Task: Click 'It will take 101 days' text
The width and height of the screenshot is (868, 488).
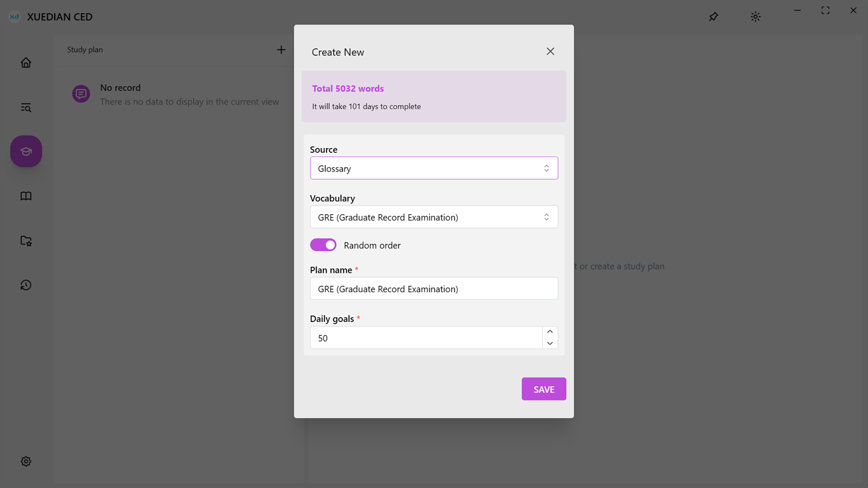Action: [x=367, y=106]
